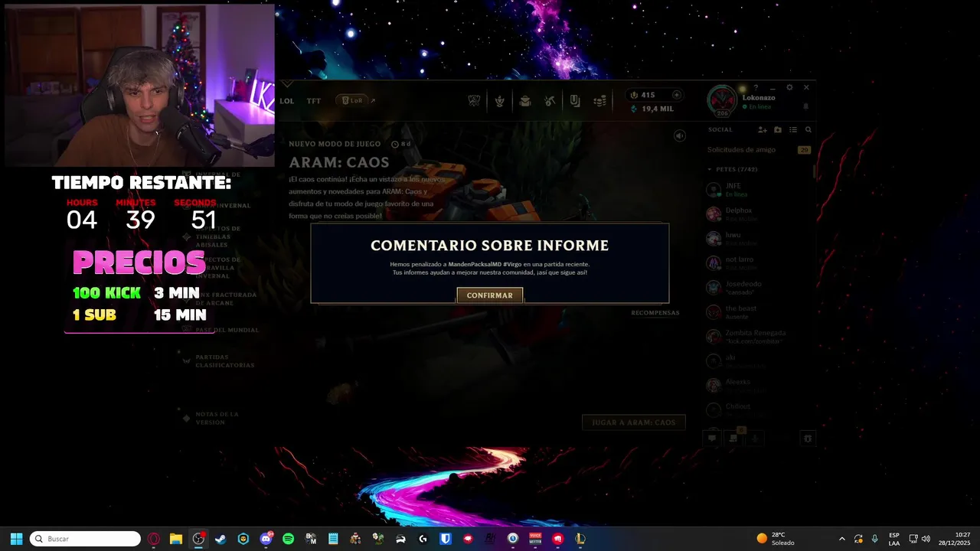This screenshot has width=980, height=551.
Task: Select friend Delphox
Action: point(758,214)
